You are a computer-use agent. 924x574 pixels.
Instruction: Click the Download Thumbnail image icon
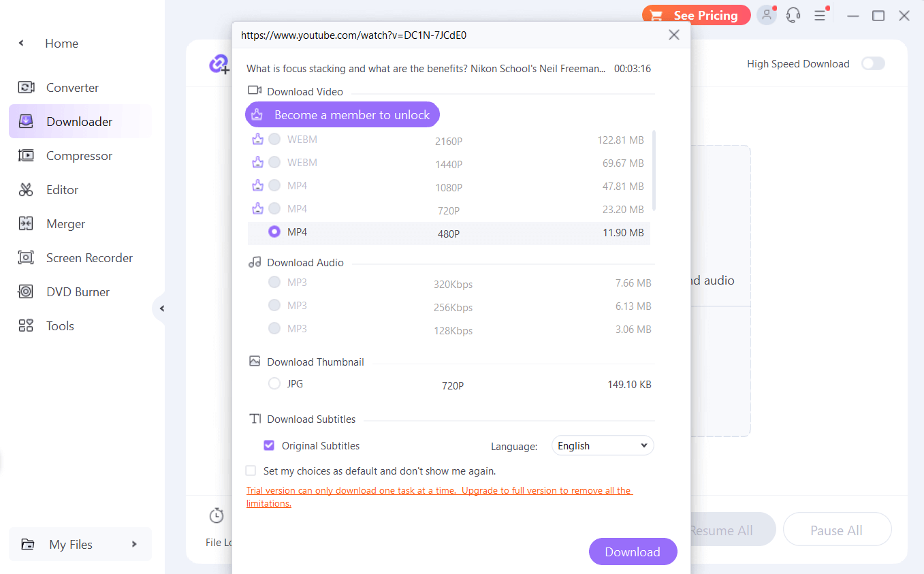(255, 362)
